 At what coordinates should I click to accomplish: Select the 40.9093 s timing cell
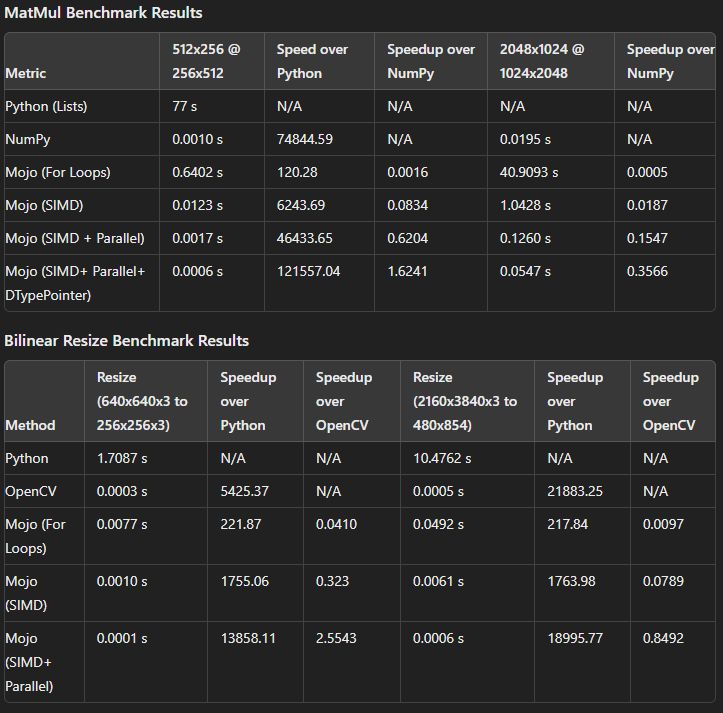(x=529, y=172)
